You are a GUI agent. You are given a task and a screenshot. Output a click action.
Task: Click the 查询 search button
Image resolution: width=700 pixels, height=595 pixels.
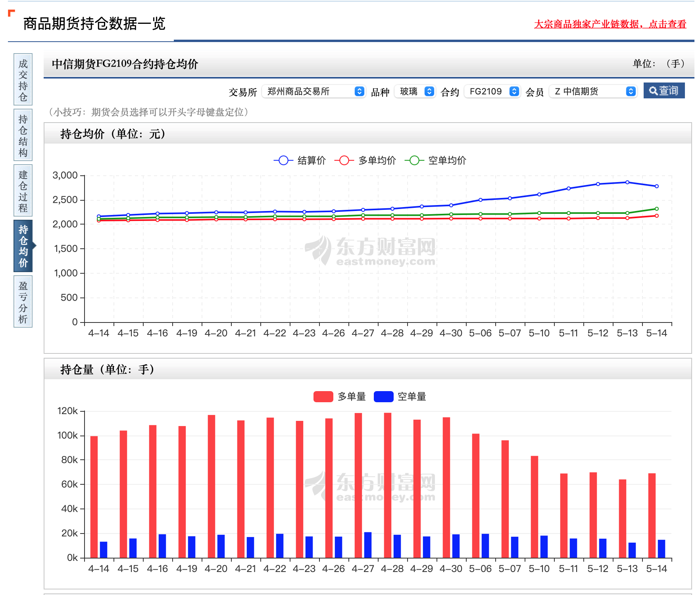click(x=664, y=91)
